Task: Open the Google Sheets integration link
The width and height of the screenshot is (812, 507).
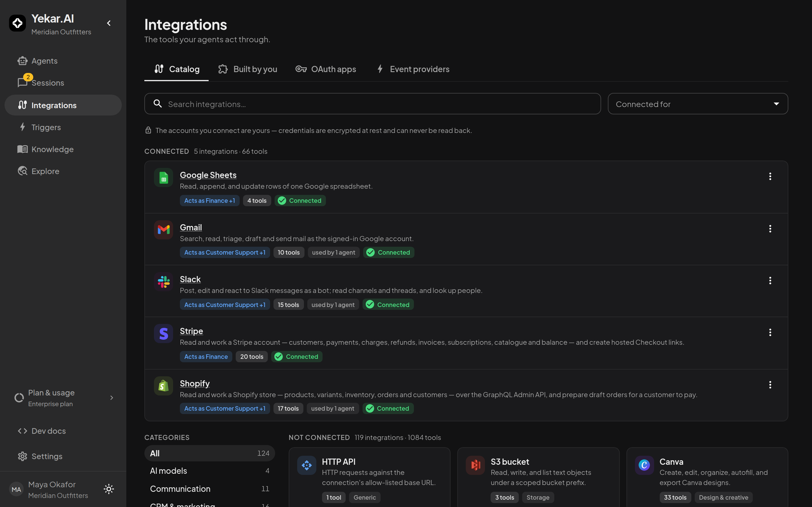Action: coord(208,175)
